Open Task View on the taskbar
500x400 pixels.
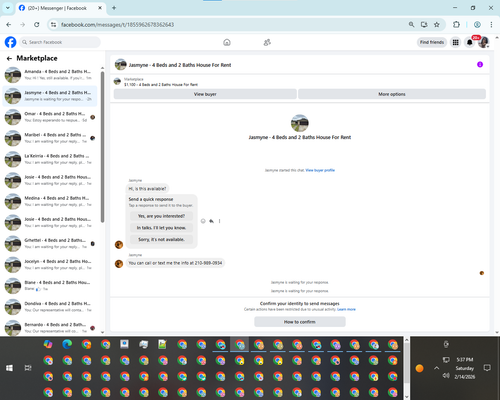(28, 368)
